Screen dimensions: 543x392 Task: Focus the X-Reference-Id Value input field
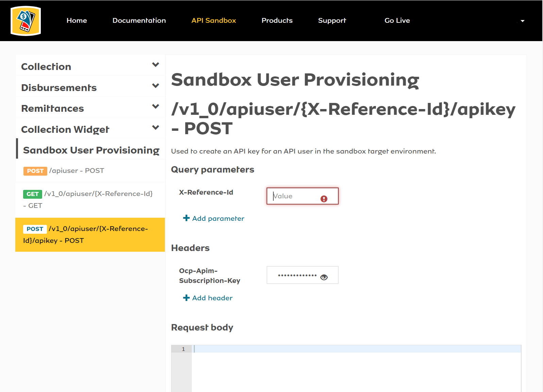pyautogui.click(x=303, y=196)
